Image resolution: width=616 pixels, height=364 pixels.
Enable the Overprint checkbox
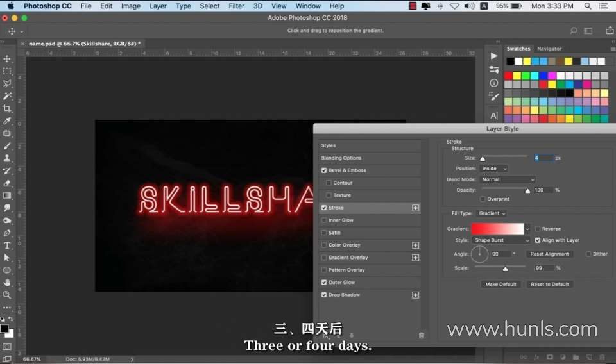483,199
